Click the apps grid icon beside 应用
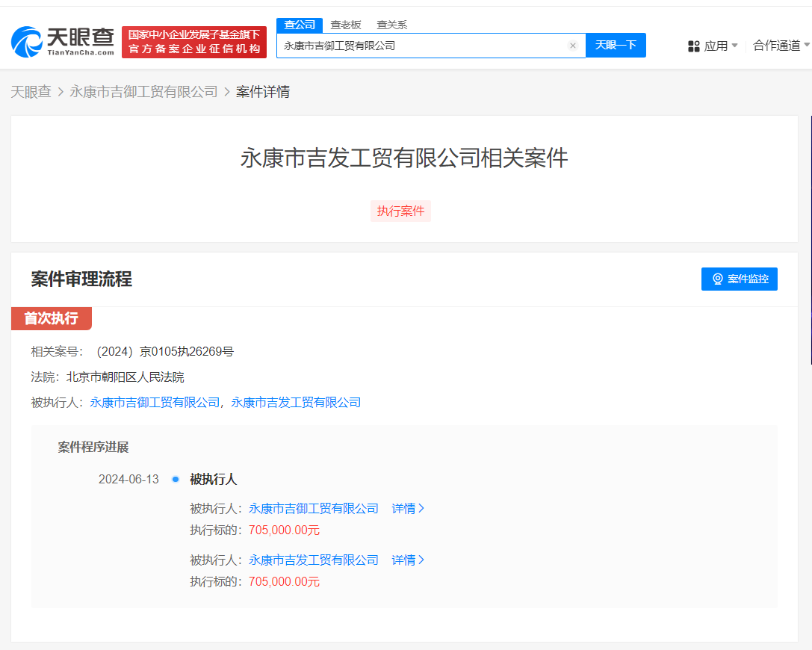Viewport: 812px width, 650px height. point(693,46)
